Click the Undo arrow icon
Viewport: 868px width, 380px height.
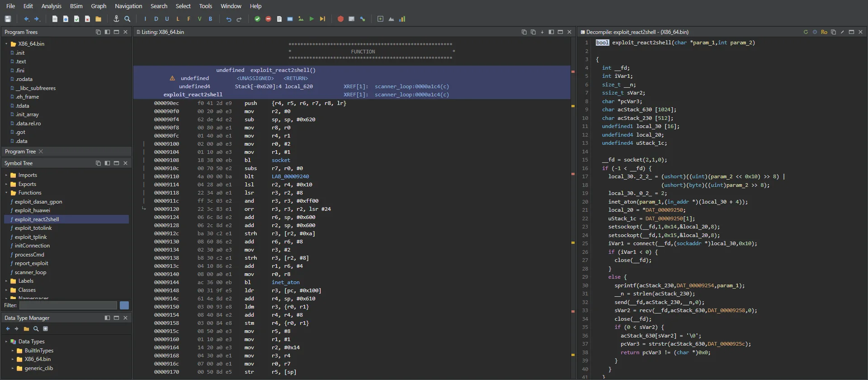[229, 19]
